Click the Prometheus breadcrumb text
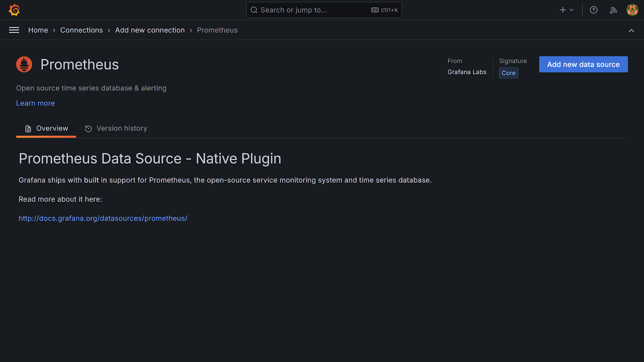This screenshot has width=644, height=362. coord(217,30)
